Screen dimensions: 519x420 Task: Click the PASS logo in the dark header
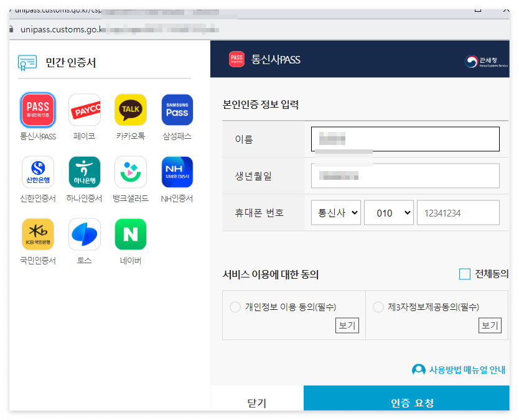point(236,59)
